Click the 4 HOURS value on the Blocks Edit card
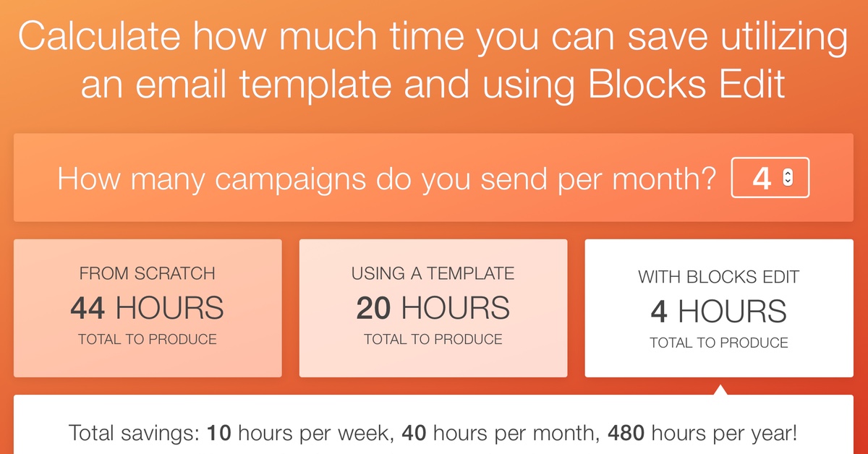The height and width of the screenshot is (454, 868). [718, 311]
